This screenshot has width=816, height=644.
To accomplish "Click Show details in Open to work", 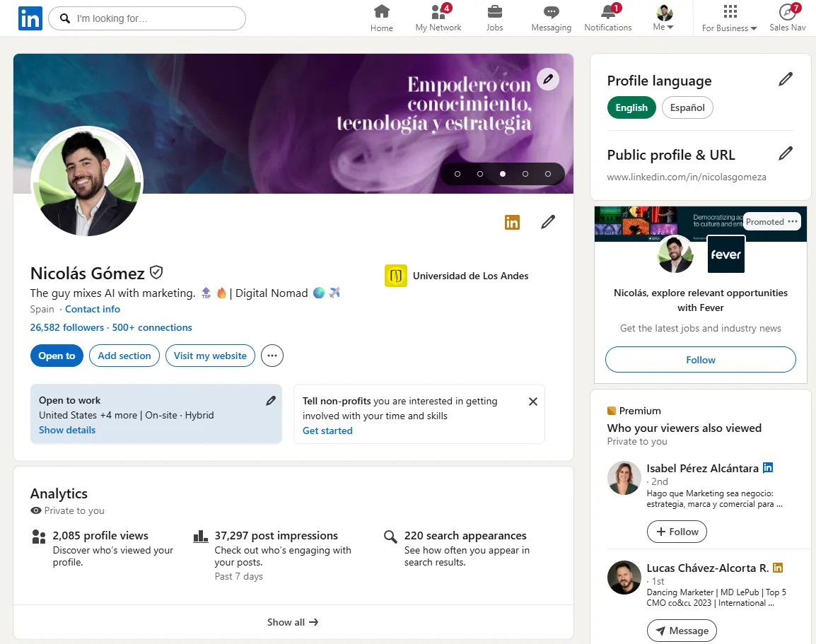I will tap(67, 431).
